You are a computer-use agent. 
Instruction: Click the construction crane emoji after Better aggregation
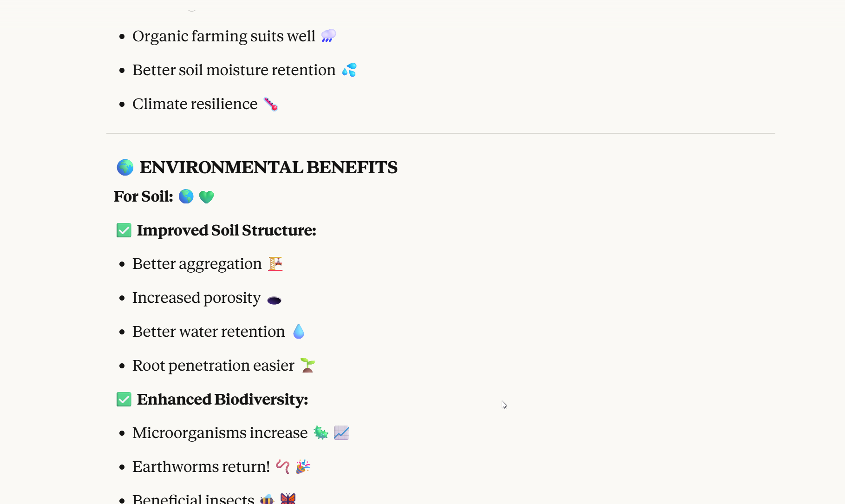[275, 264]
